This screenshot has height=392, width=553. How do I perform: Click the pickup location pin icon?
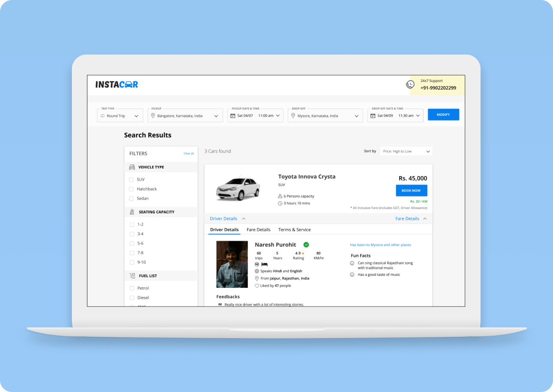153,116
